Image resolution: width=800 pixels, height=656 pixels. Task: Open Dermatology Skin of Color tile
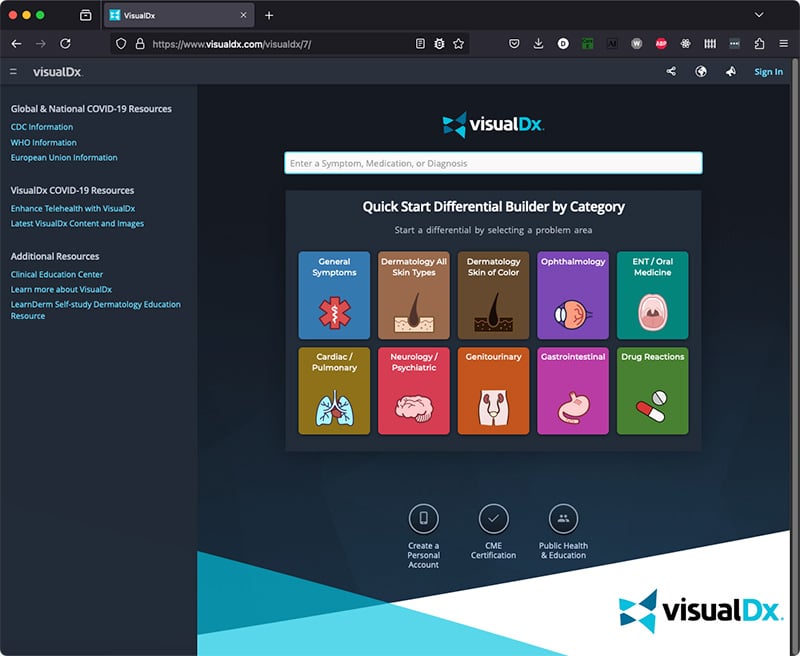tap(493, 295)
